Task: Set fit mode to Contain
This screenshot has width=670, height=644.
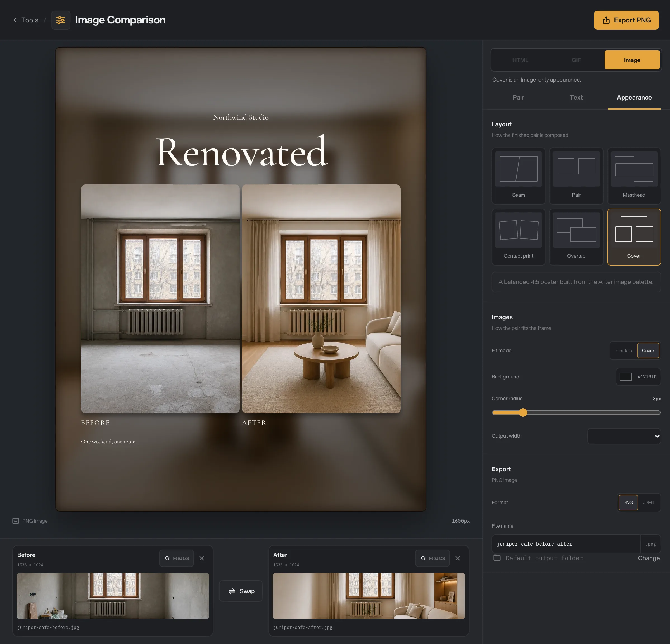Action: 624,351
